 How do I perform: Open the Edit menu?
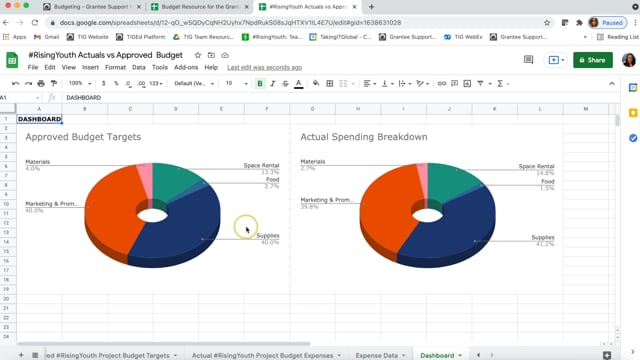(x=50, y=67)
